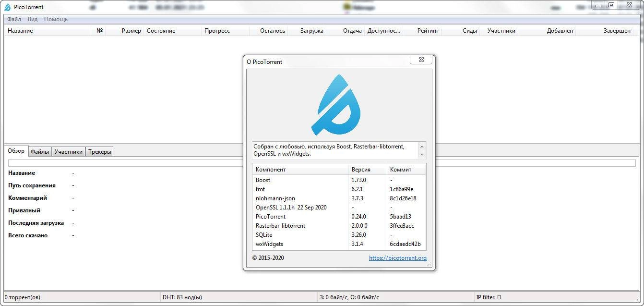Switch to the Файлы tab
Screen dimensions: 644x306
[x=40, y=152]
